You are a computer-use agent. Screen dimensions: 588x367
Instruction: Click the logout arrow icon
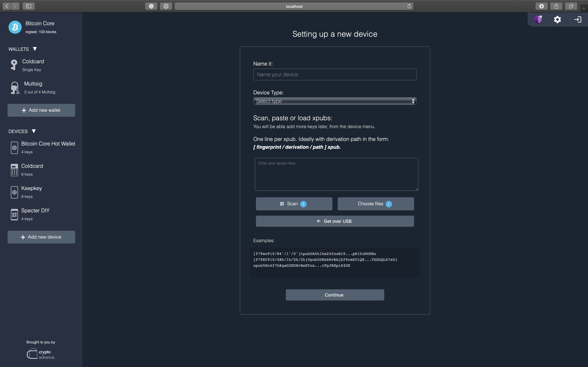click(x=577, y=19)
